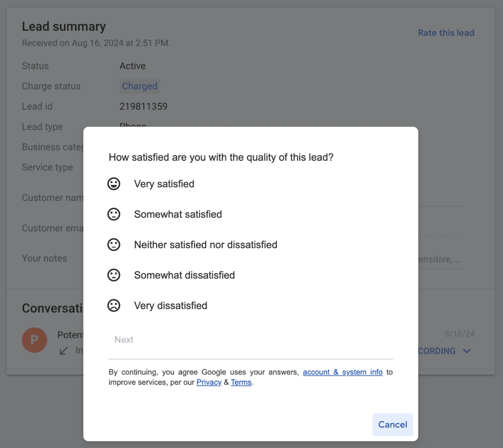Pick "Somewhat satisfied" rating option
This screenshot has width=503, height=448.
(178, 214)
